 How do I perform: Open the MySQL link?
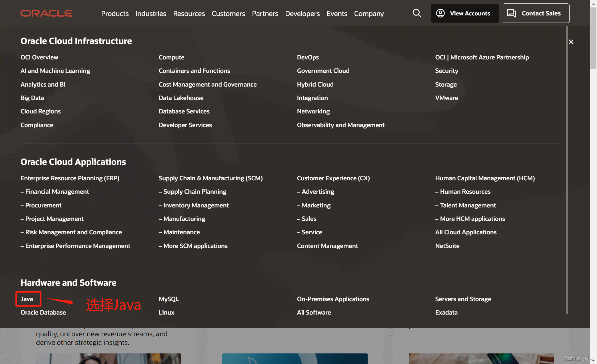169,299
